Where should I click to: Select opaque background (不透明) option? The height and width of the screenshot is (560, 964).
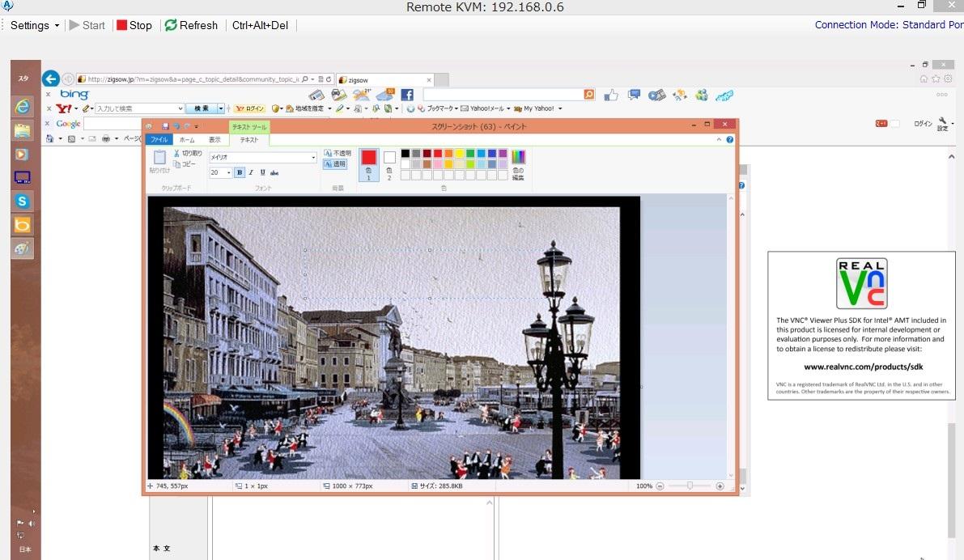click(x=338, y=153)
